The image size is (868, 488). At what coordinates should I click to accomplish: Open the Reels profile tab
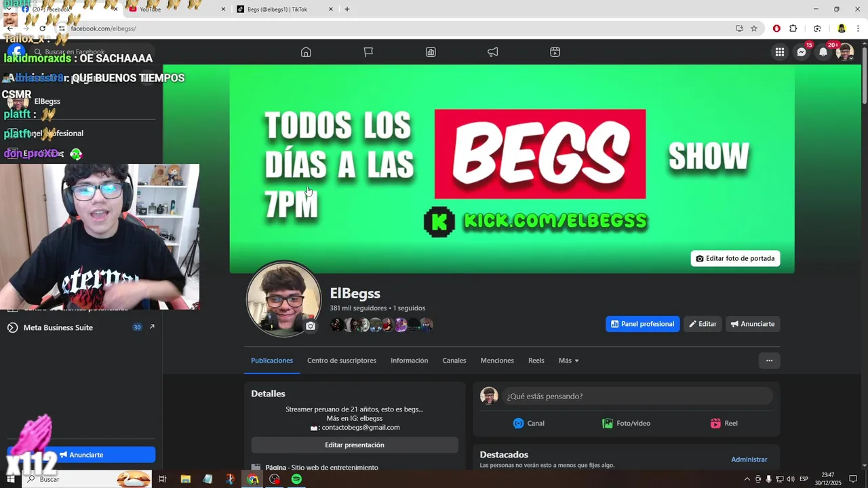536,361
